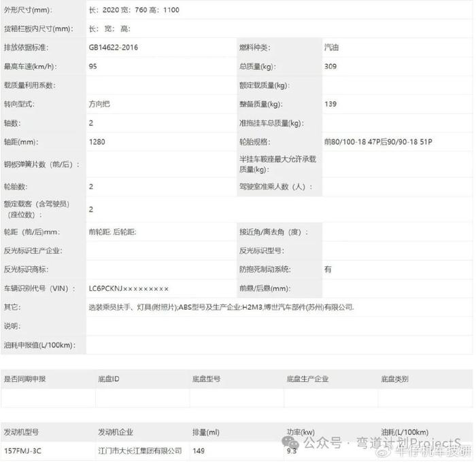Select the 排量(ml) column header
This screenshot has height=462, width=476.
pos(206,432)
